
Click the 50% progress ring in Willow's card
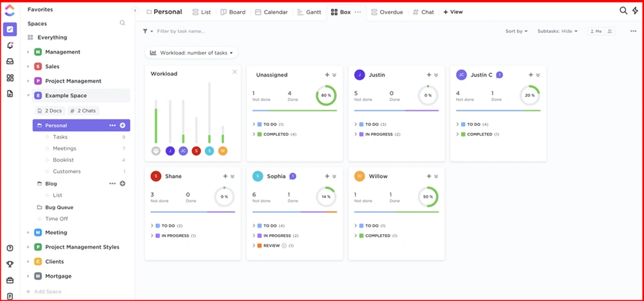(428, 197)
